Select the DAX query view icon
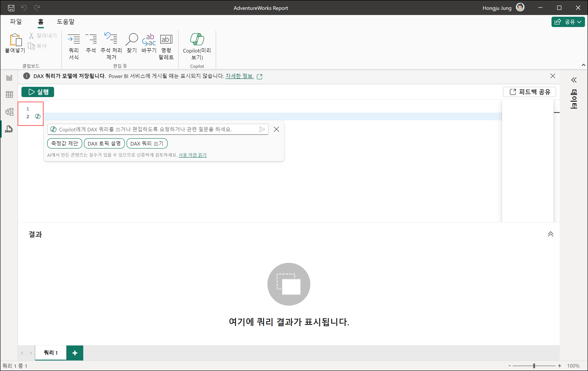Viewport: 588px width, 371px height. point(9,129)
